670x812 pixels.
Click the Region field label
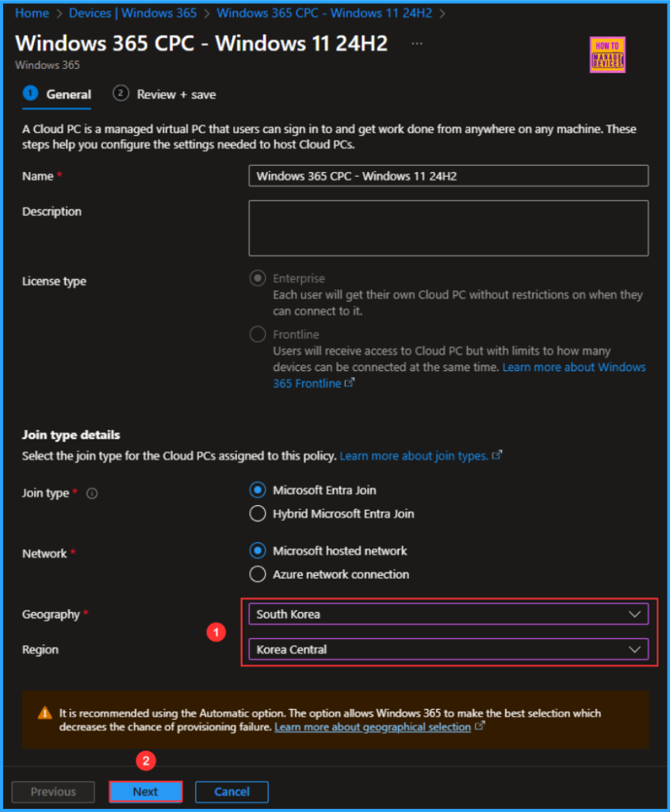click(x=40, y=649)
